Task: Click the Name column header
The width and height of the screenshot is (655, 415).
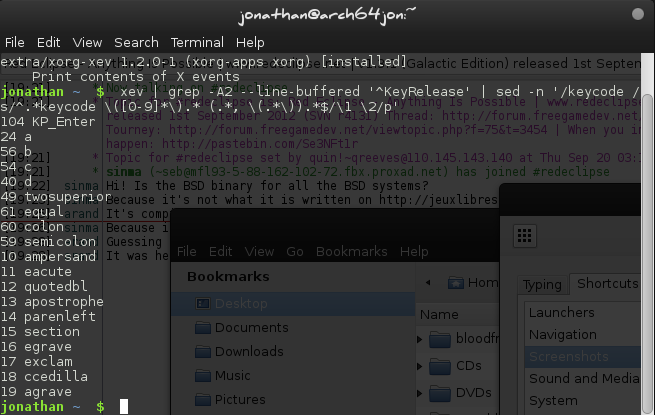Action: (439, 314)
